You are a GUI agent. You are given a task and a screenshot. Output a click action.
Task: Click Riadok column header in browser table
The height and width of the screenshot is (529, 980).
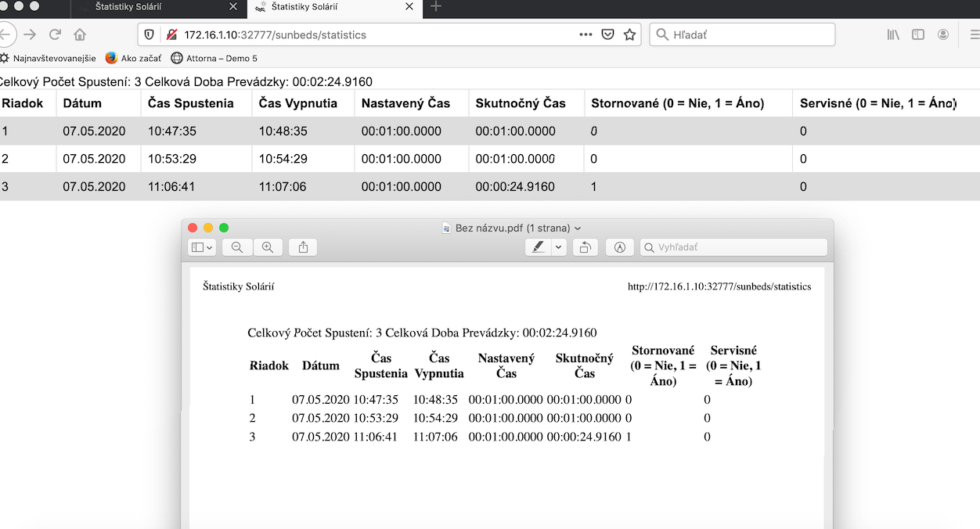23,103
